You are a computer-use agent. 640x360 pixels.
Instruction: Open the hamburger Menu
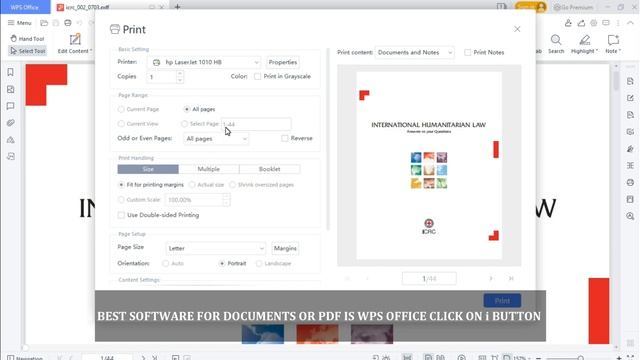19,23
